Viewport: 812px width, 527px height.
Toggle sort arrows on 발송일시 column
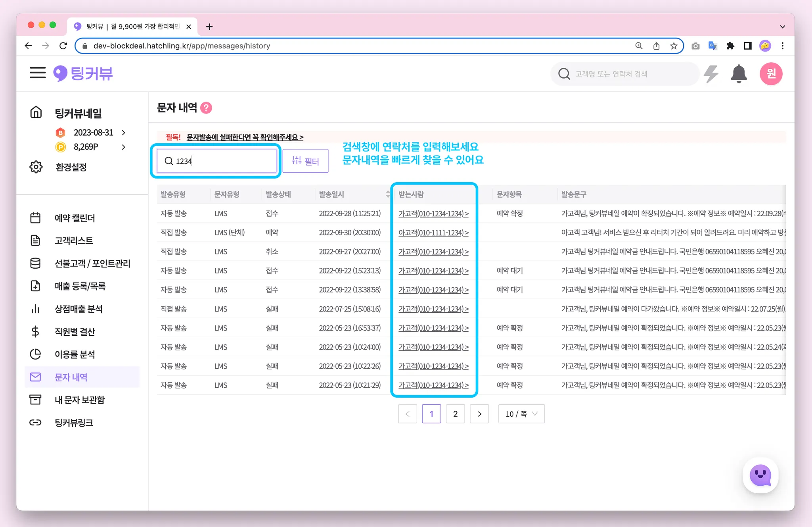pos(387,194)
